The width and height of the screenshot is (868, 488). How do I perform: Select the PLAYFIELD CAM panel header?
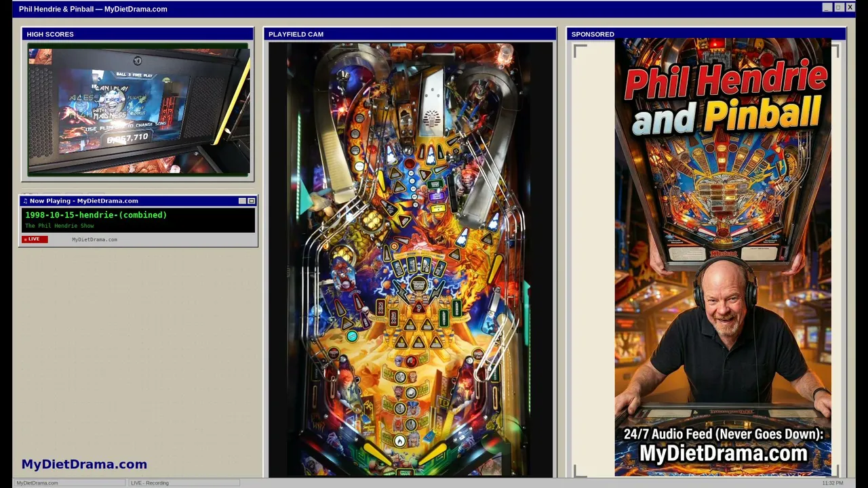pos(410,34)
